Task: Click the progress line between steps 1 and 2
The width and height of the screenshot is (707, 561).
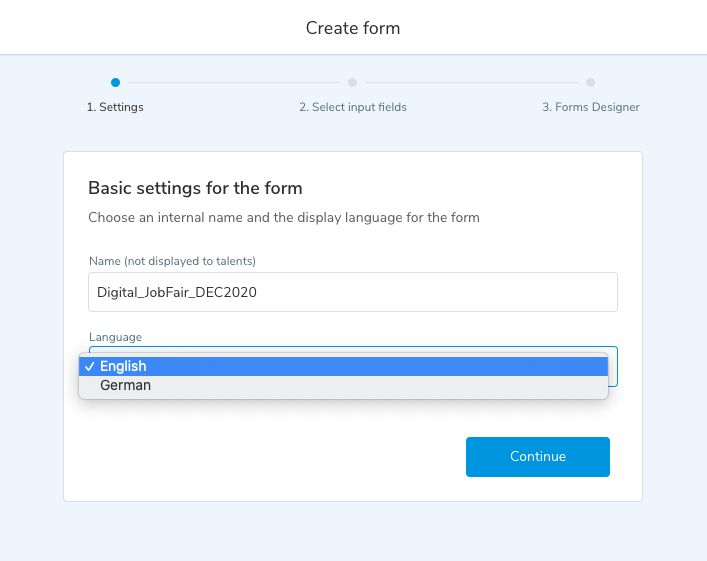Action: click(233, 83)
